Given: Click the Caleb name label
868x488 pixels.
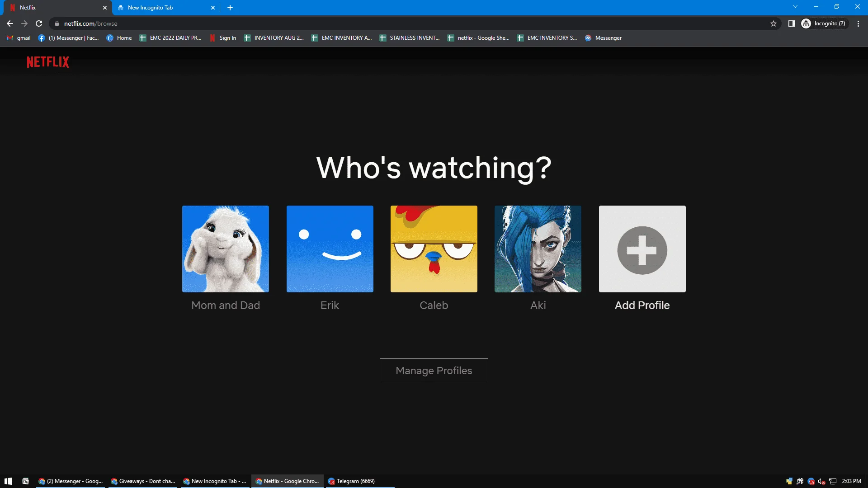Looking at the screenshot, I should (434, 305).
